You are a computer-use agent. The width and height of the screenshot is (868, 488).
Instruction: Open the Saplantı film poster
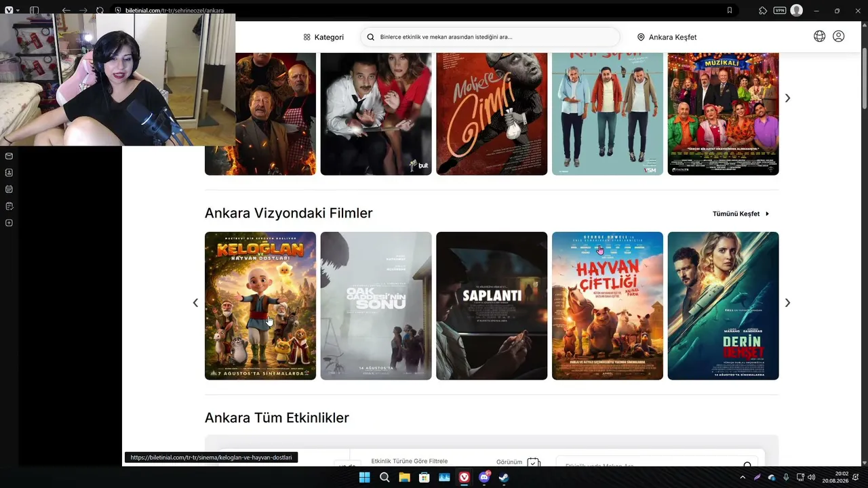point(492,306)
